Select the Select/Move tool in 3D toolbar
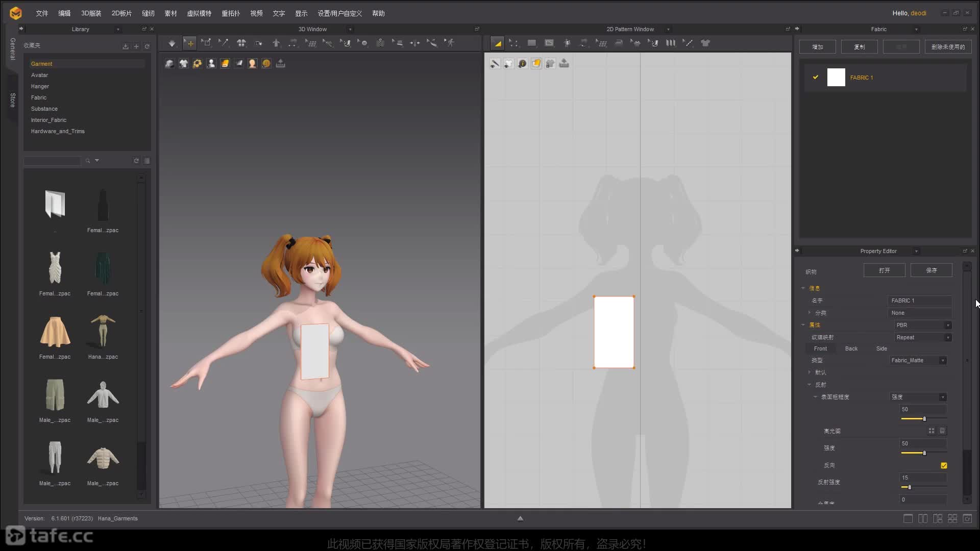 coord(189,43)
